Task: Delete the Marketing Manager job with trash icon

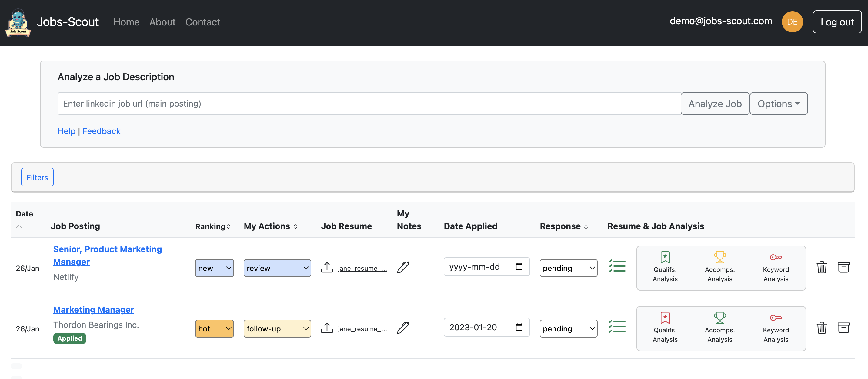Action: tap(822, 328)
